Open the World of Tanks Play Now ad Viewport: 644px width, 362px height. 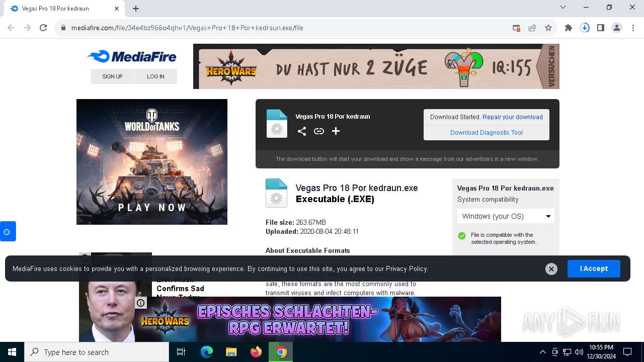tap(152, 162)
